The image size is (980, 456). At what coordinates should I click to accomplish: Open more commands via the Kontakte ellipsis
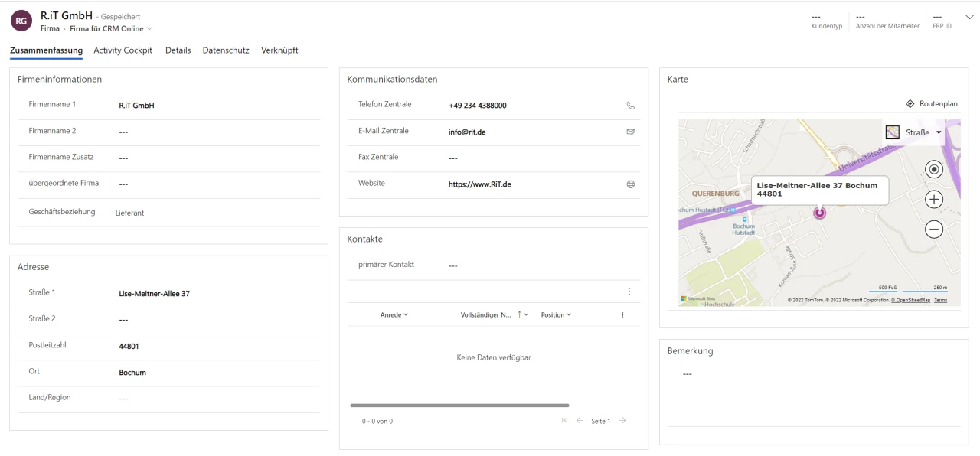point(629,292)
